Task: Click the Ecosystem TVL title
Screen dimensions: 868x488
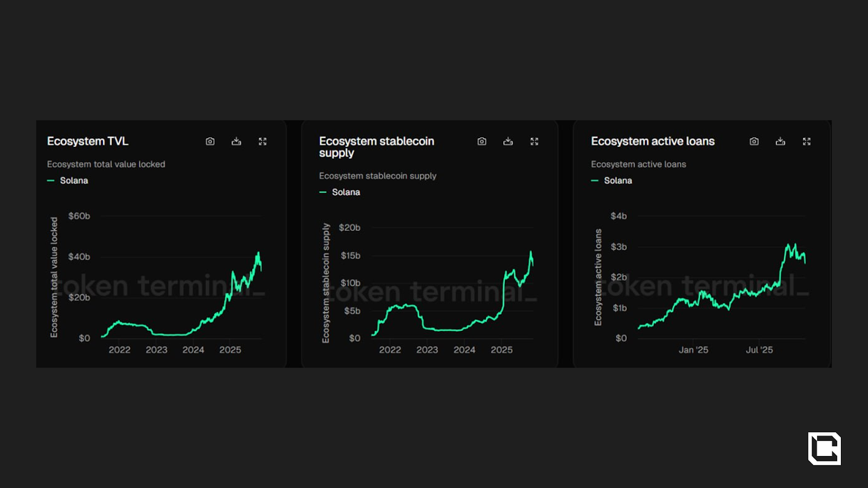Action: coord(88,142)
